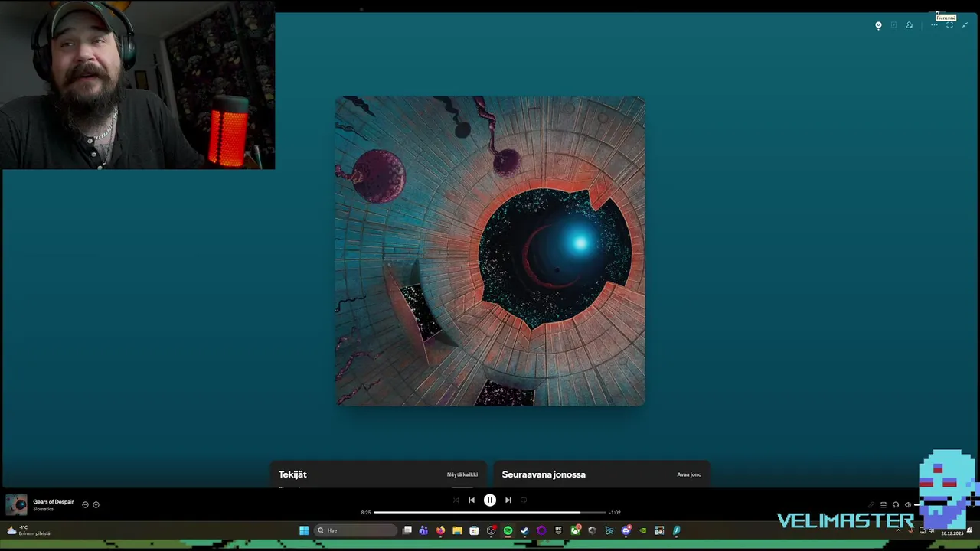
Task: Open the Tekijät credits card
Action: pos(378,474)
